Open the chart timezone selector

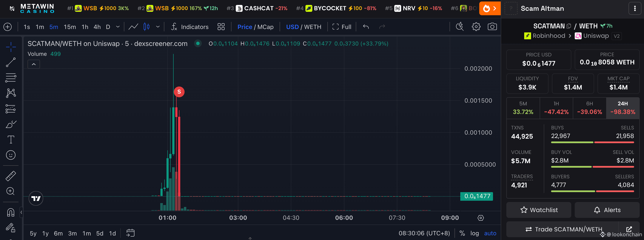tap(424, 233)
